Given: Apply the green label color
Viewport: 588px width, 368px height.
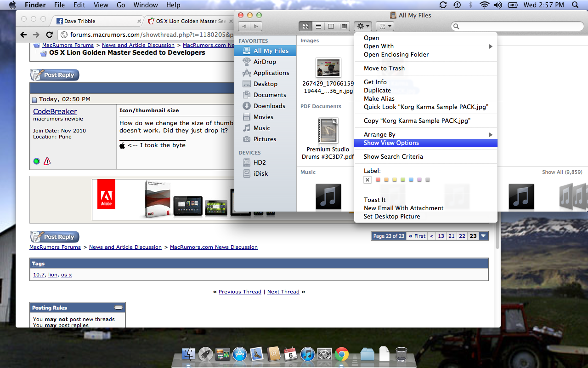Looking at the screenshot, I should pos(403,180).
